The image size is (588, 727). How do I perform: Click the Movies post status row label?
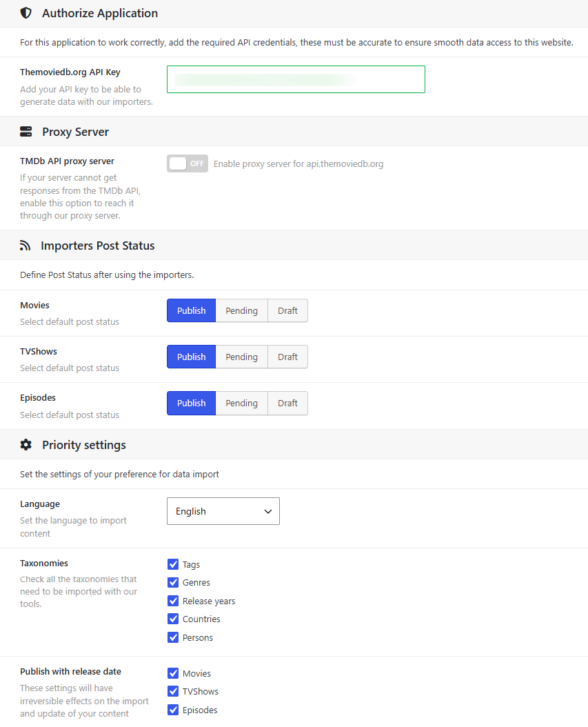tap(34, 305)
